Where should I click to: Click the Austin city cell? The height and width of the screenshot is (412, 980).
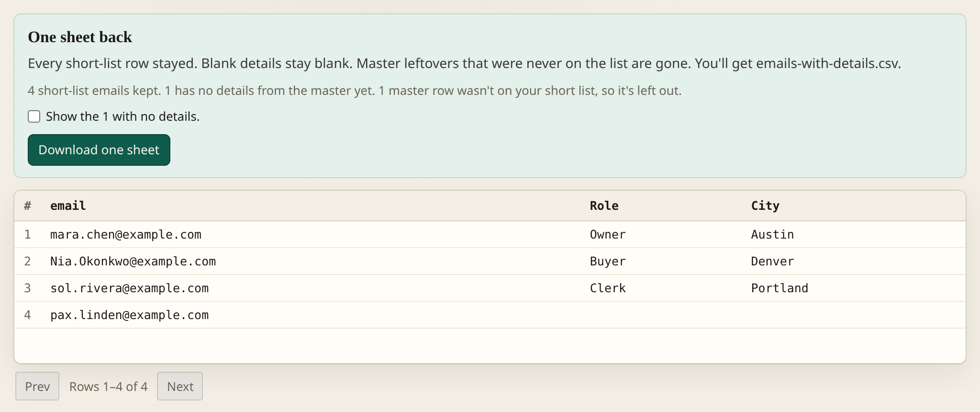click(x=772, y=234)
